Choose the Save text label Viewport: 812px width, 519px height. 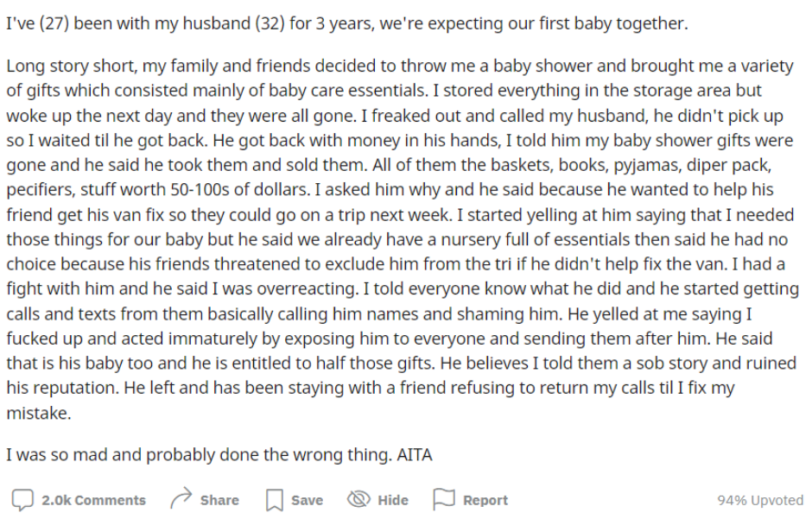[307, 500]
